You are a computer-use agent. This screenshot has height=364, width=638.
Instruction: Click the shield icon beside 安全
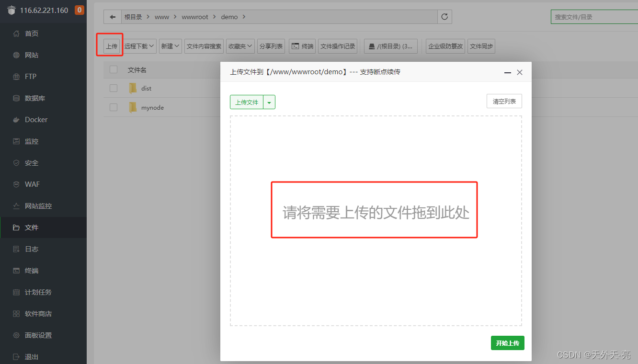pos(16,163)
